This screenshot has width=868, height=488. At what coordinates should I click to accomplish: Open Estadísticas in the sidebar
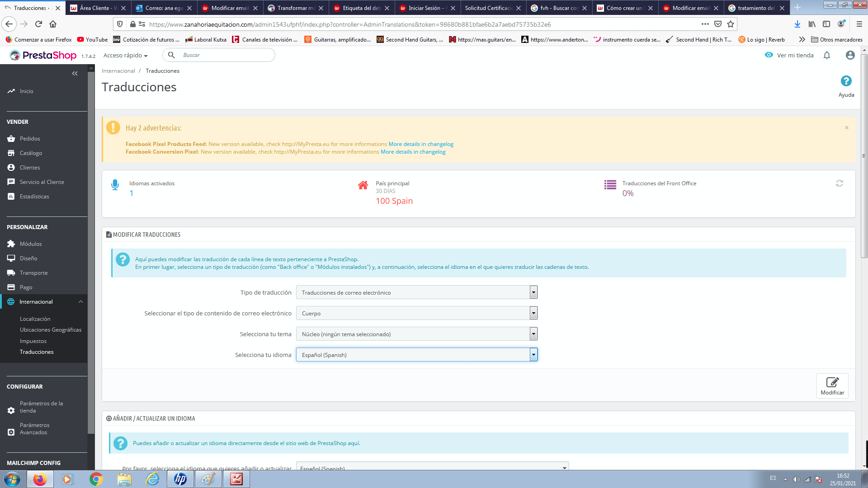(34, 196)
